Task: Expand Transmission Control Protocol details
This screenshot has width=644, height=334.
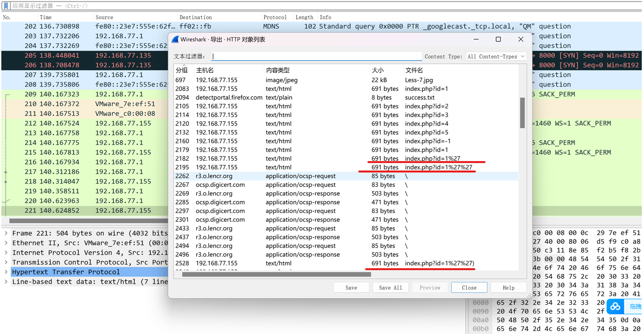Action: 6,262
